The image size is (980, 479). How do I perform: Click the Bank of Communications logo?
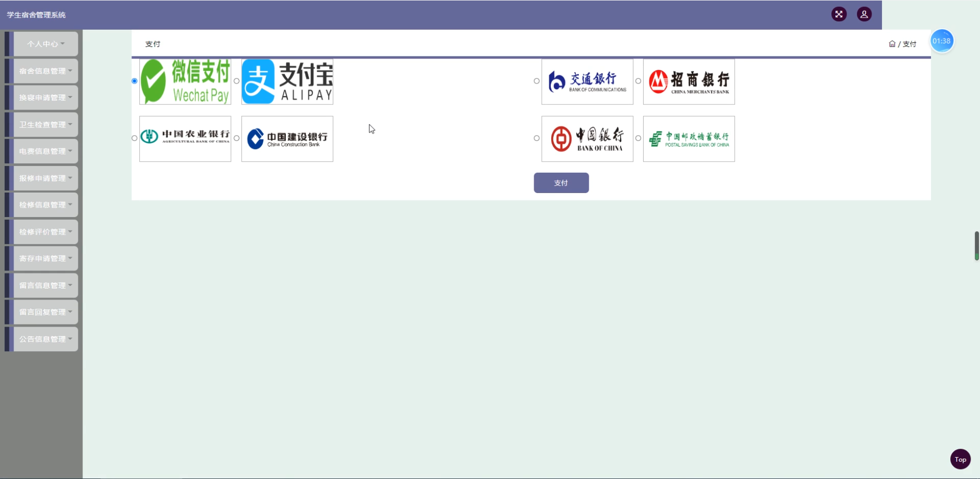pyautogui.click(x=587, y=81)
